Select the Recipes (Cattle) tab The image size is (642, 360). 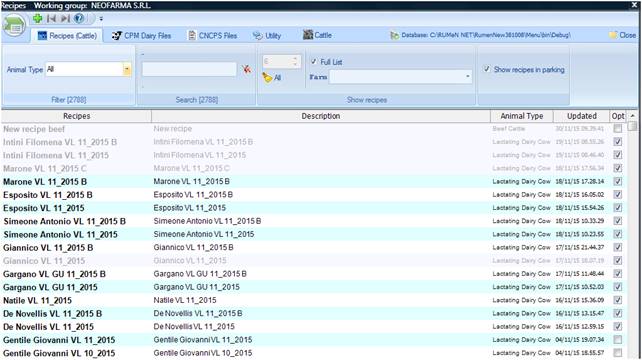(67, 36)
